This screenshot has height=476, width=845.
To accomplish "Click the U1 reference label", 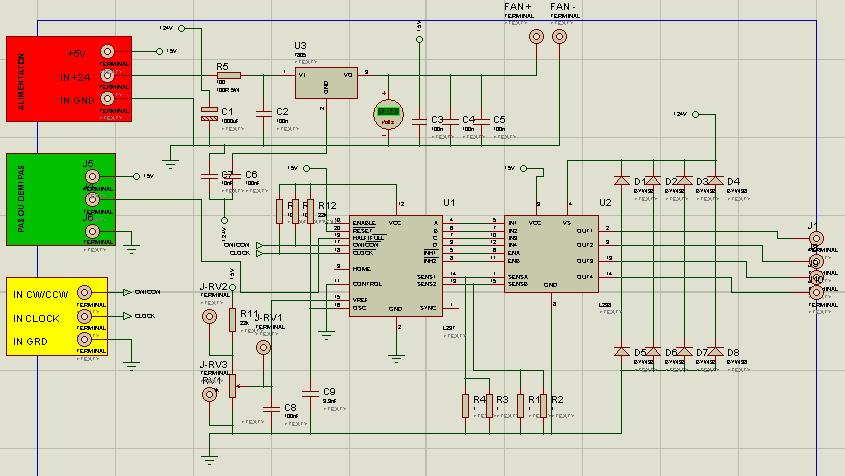I will (449, 203).
